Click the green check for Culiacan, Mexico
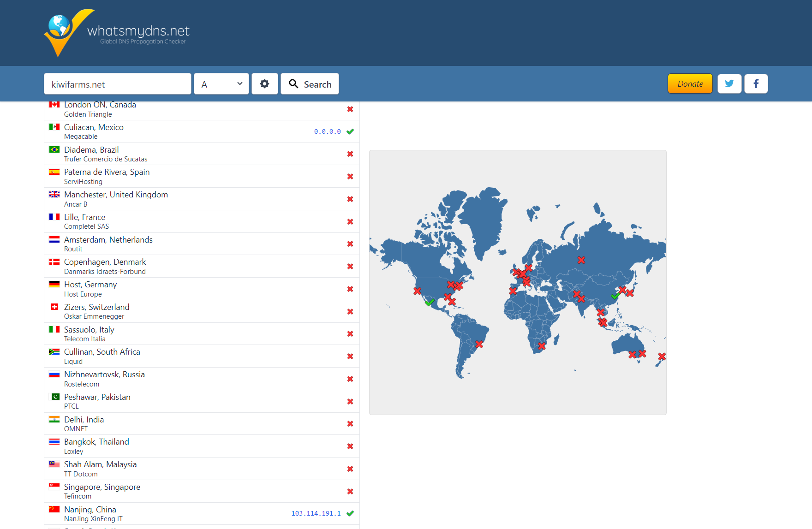The width and height of the screenshot is (812, 529). pyautogui.click(x=350, y=131)
